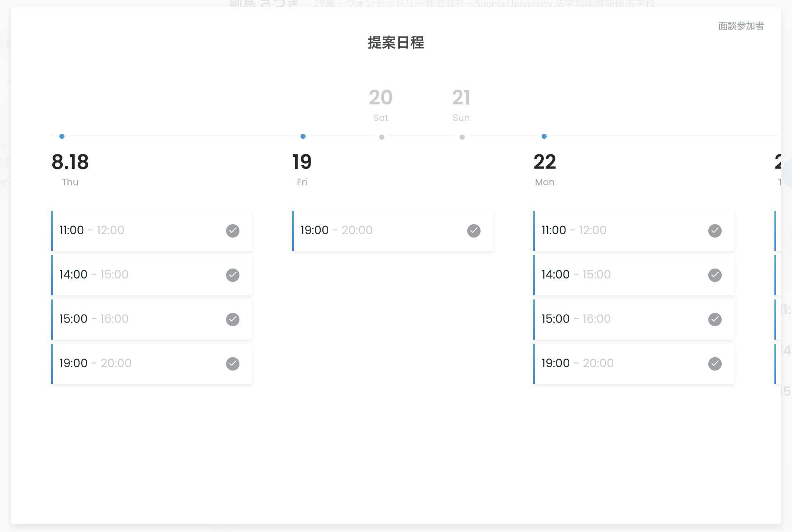Toggle checkmark for Thursday 15:00 – 16:00 slot

[x=233, y=320]
